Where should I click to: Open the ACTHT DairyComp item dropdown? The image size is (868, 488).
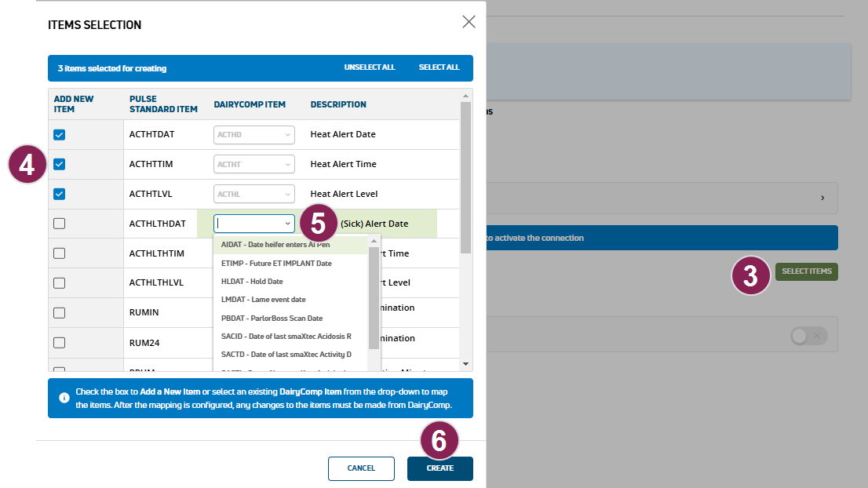[x=253, y=165]
